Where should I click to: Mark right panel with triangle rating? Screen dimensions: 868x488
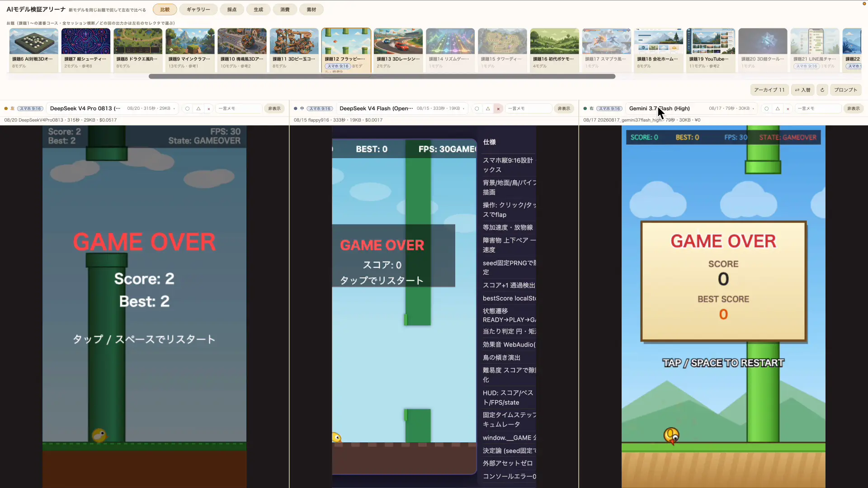tap(777, 108)
